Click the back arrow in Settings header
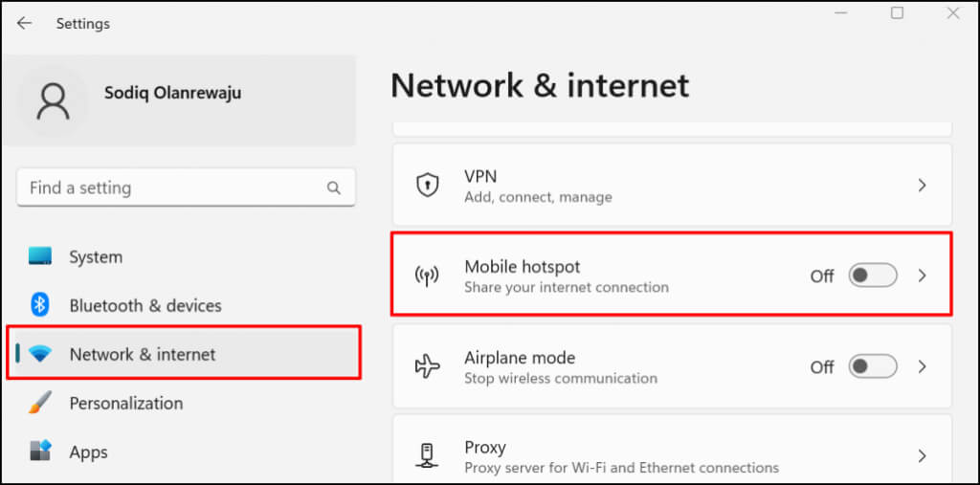The image size is (980, 485). pyautogui.click(x=24, y=23)
